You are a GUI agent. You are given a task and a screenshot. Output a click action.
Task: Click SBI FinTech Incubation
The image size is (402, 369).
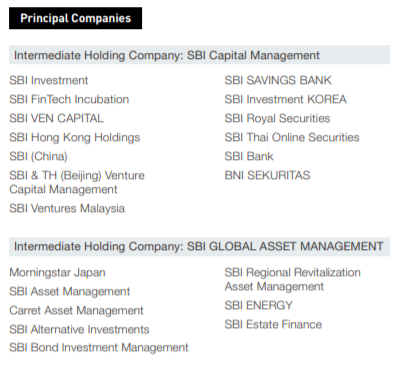click(69, 99)
